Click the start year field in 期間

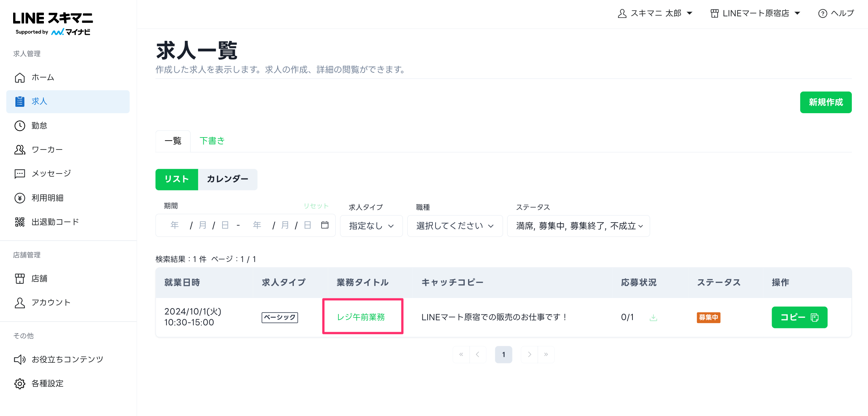coord(175,225)
